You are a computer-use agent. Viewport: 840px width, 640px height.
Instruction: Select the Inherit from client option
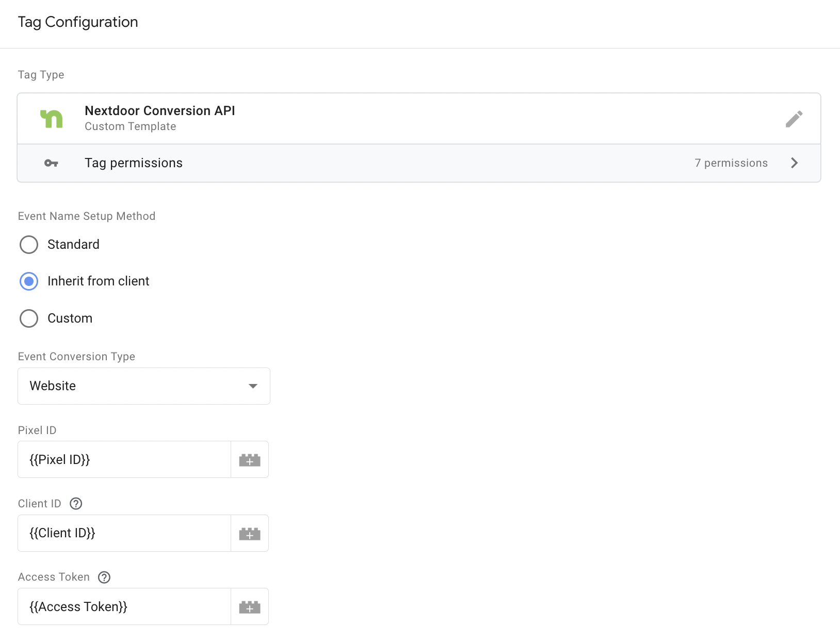[29, 281]
